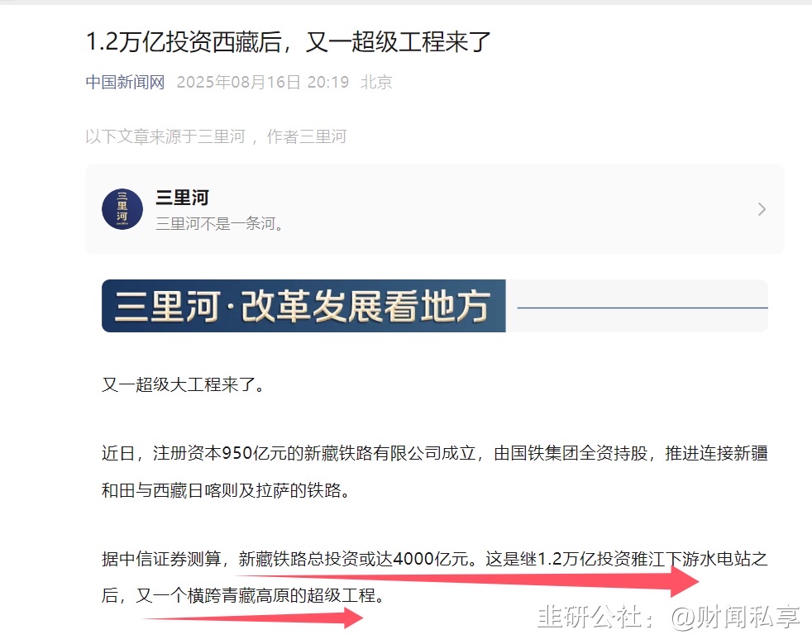Click the 三里河 round avatar icon
The width and height of the screenshot is (812, 644).
[x=122, y=209]
